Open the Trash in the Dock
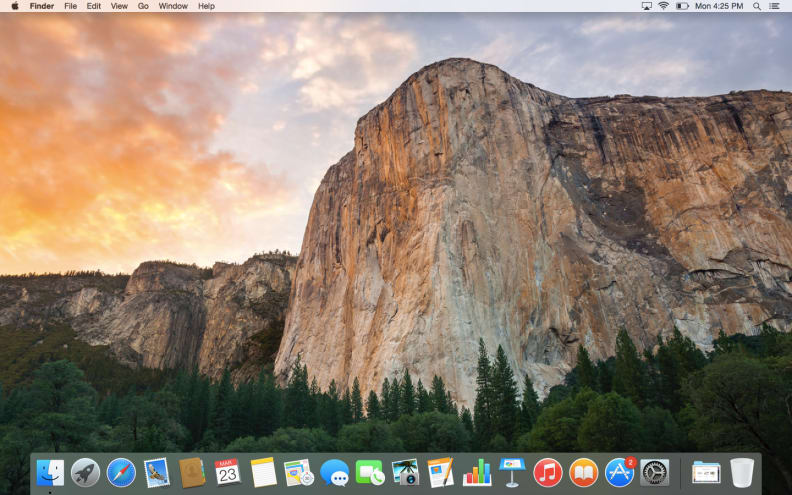 point(741,473)
